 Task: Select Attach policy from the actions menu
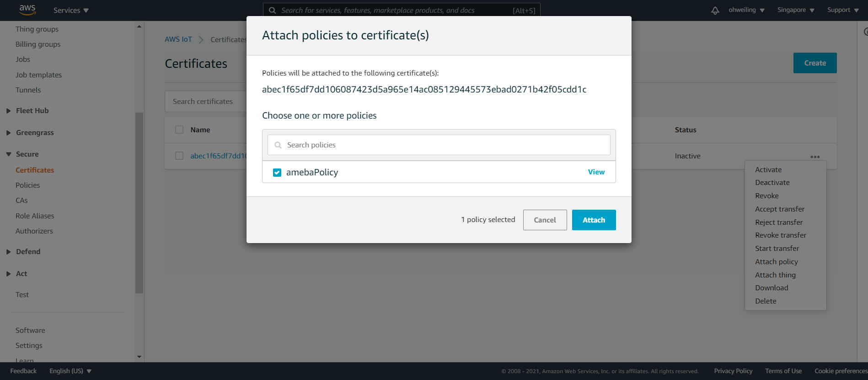[x=777, y=262]
